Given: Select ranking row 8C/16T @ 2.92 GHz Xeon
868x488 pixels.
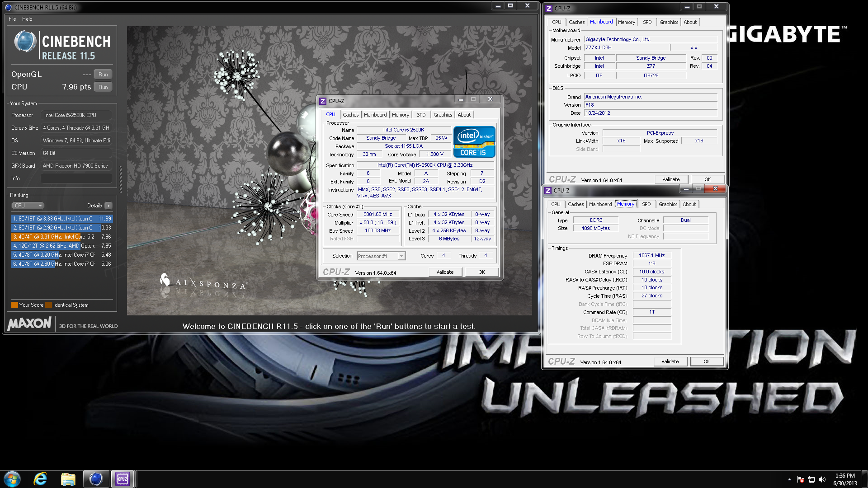Looking at the screenshot, I should click(x=62, y=228).
